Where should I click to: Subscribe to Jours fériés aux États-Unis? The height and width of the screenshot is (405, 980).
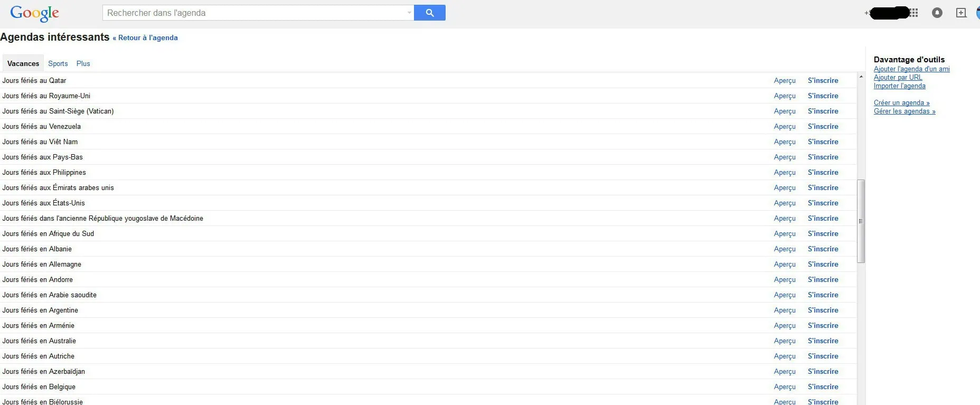[x=823, y=203]
